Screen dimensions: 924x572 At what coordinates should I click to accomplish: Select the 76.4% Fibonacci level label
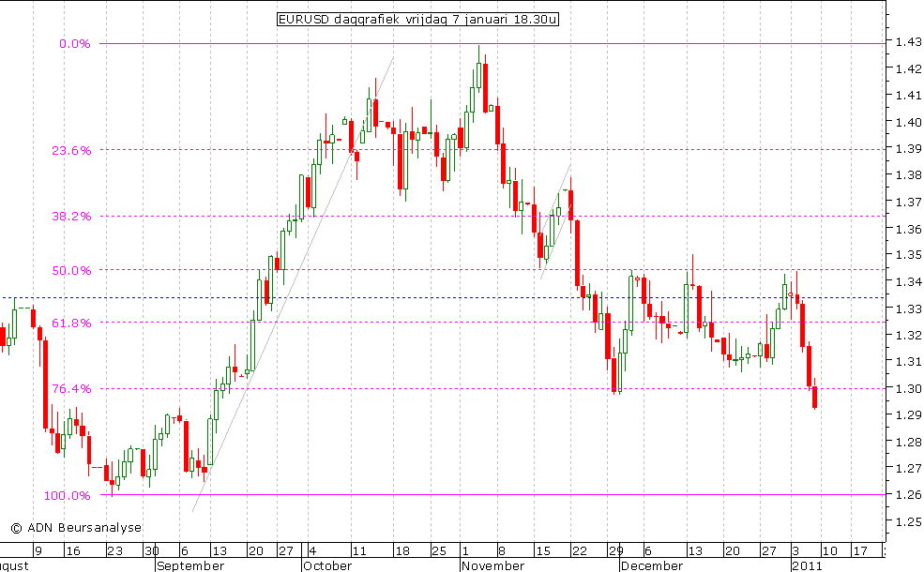(72, 389)
